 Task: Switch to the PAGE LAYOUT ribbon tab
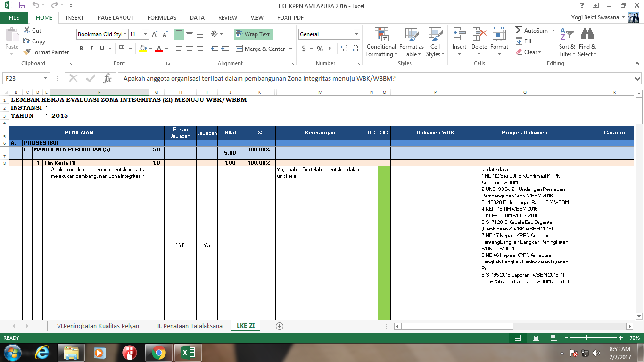coord(116,18)
